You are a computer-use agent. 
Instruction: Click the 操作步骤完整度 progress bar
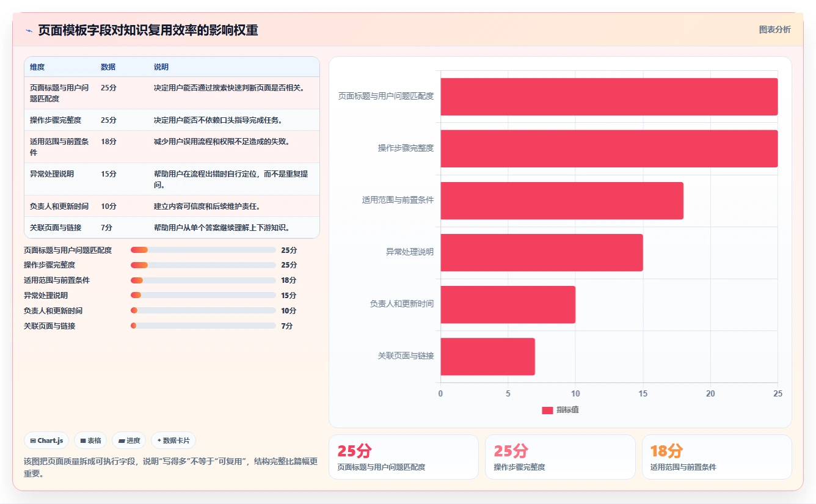(x=203, y=265)
